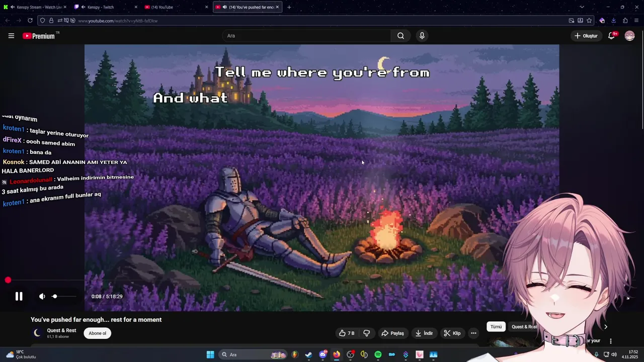This screenshot has width=644, height=362.
Task: Open Firefox downloads panel
Action: 613,21
